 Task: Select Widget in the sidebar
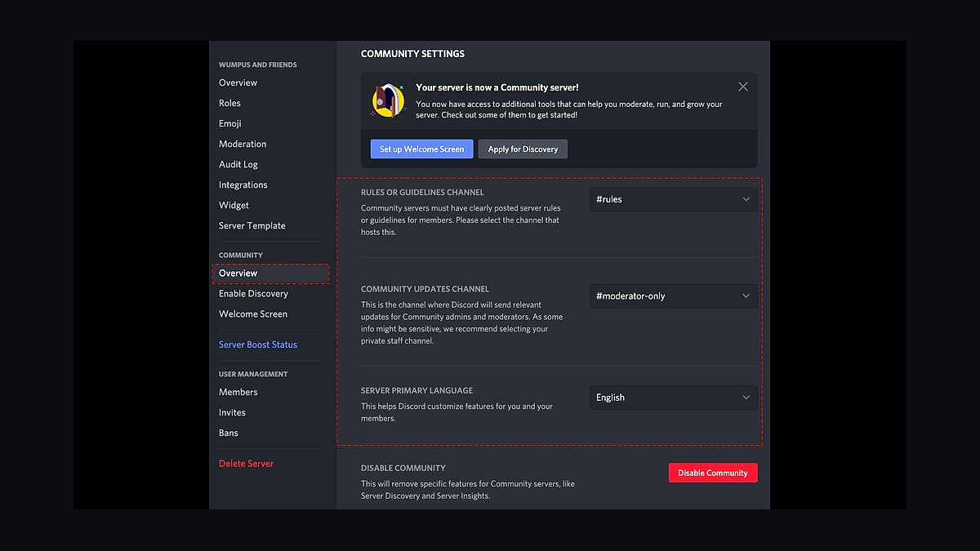click(234, 205)
